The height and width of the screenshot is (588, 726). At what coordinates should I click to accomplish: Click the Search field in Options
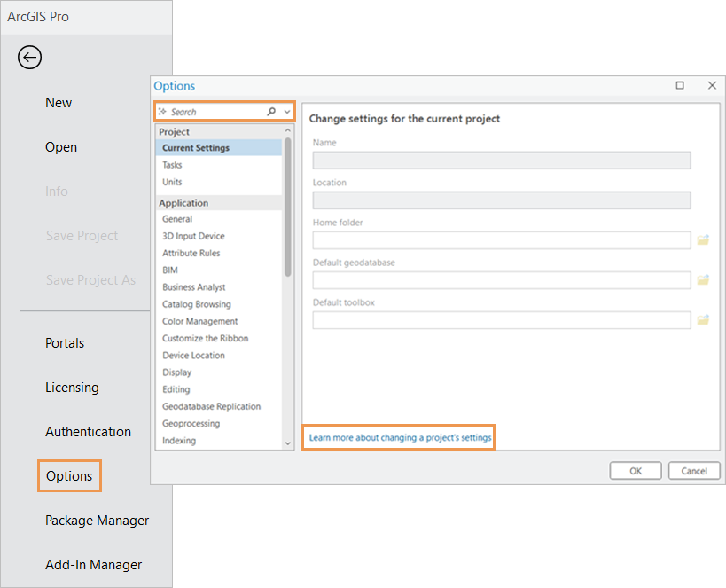(224, 112)
